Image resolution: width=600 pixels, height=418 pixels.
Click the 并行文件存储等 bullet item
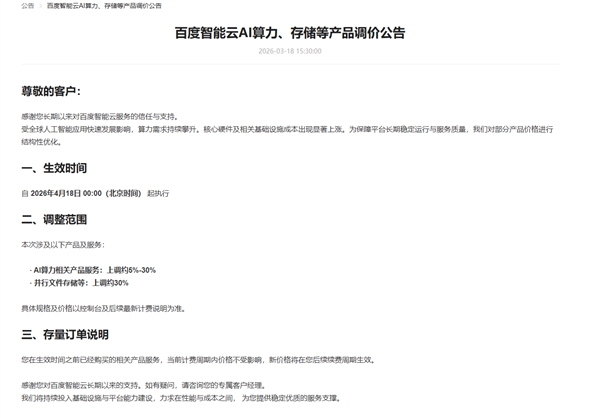(81, 283)
